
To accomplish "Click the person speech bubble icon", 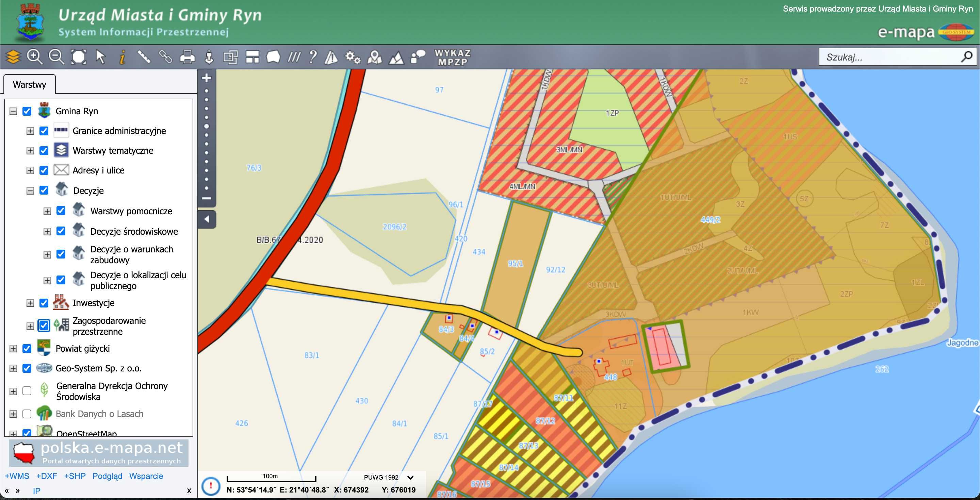I will coord(418,57).
